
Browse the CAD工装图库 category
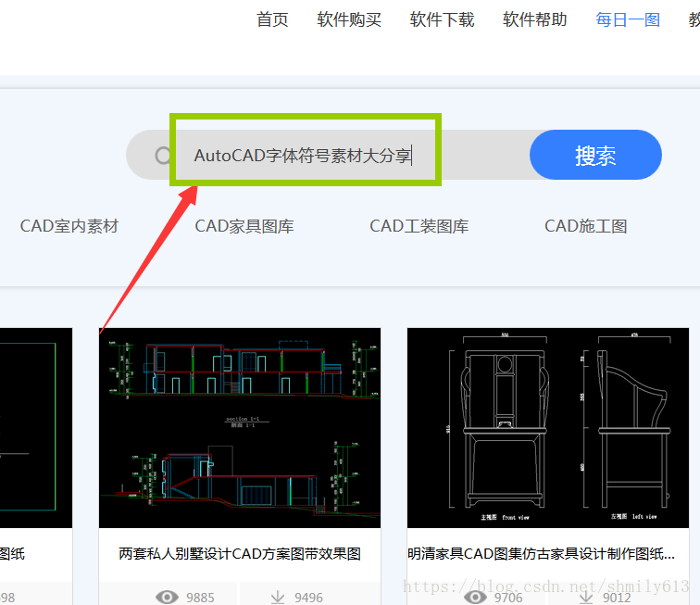tap(419, 226)
